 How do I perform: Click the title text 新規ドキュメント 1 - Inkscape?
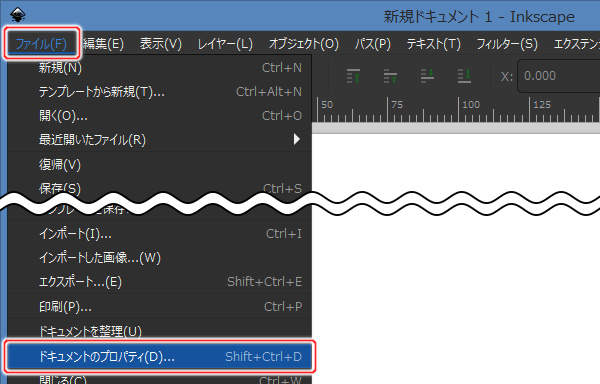479,16
